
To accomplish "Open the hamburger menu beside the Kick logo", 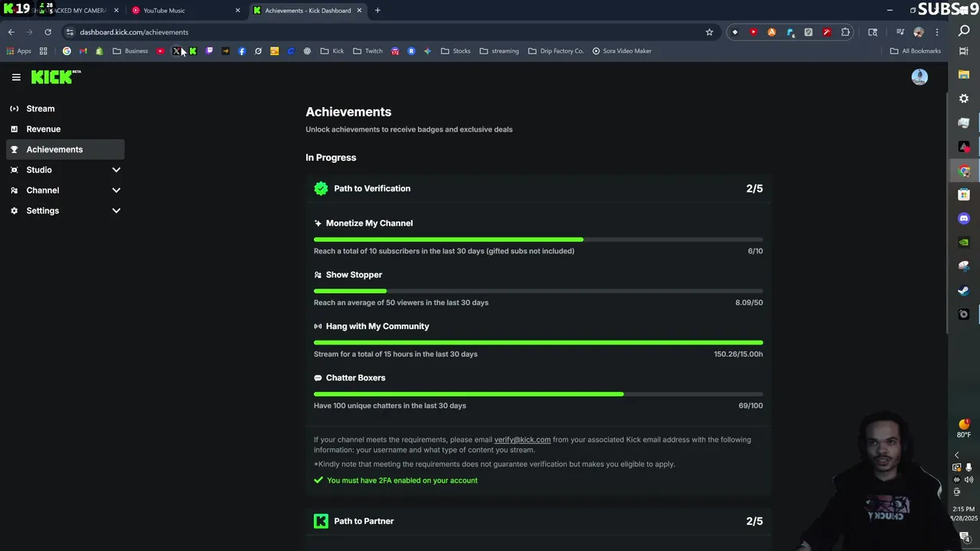I will pyautogui.click(x=16, y=77).
